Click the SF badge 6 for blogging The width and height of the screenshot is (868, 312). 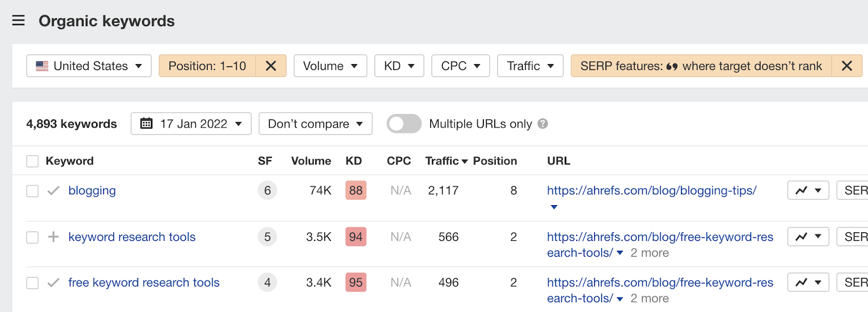coord(267,190)
